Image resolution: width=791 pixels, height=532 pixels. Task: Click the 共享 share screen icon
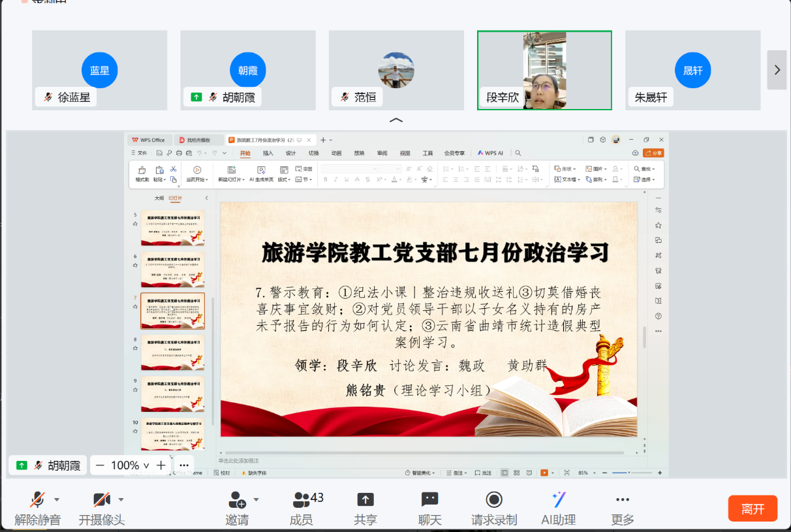point(365,500)
